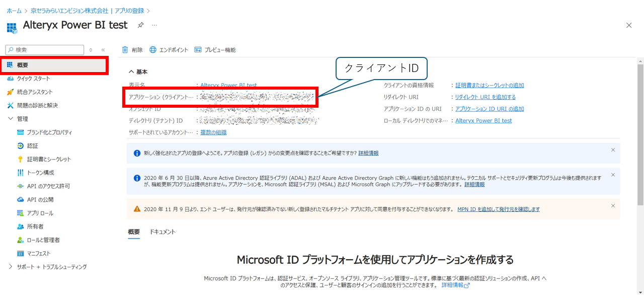
Task: Click the Alteryx Power BI test link beside 表示名
Action: [228, 86]
